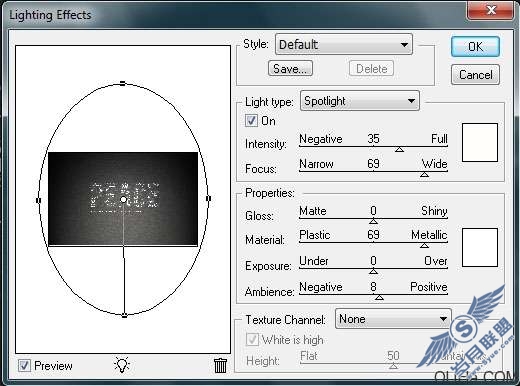This screenshot has width=520, height=386.
Task: Click the Ambience slider handle
Action: 379,297
